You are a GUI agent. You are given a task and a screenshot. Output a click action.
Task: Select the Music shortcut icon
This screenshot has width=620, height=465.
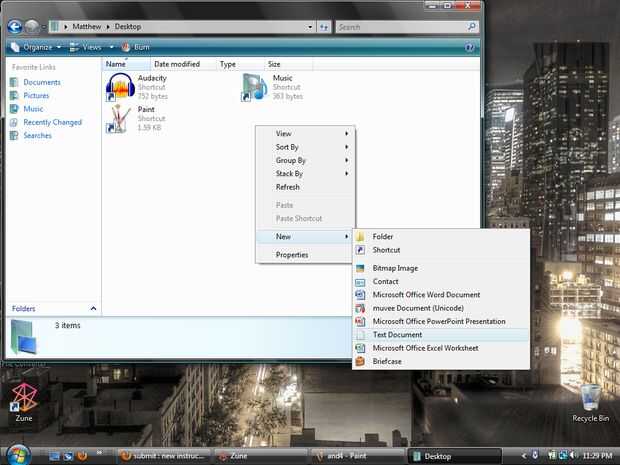click(x=255, y=87)
